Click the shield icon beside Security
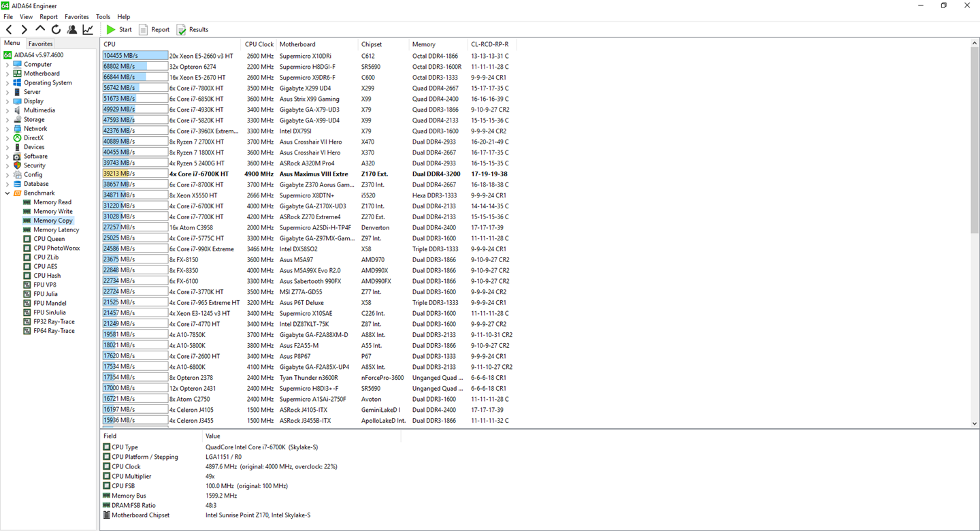 tap(18, 165)
